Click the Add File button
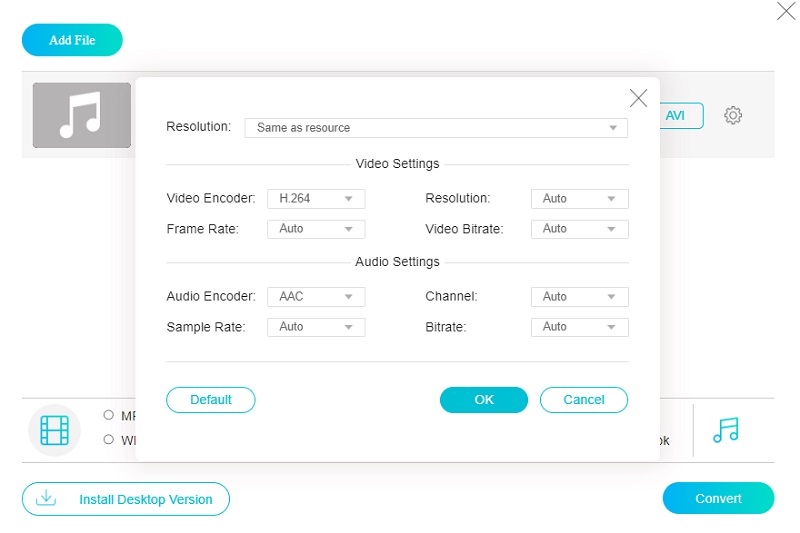The width and height of the screenshot is (800, 533). (72, 40)
